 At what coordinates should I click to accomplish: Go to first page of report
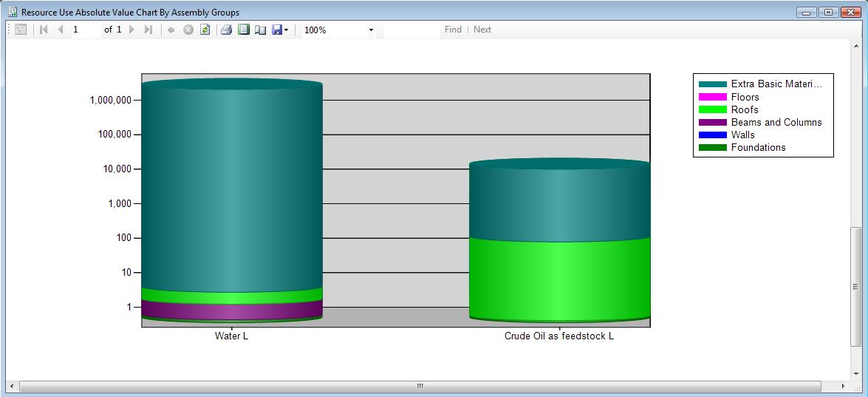click(x=44, y=30)
